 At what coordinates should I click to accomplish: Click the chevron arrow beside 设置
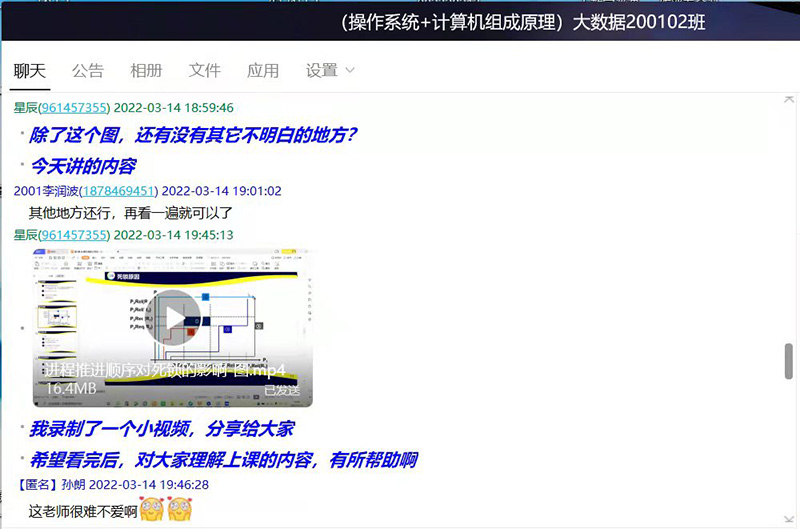click(x=349, y=71)
